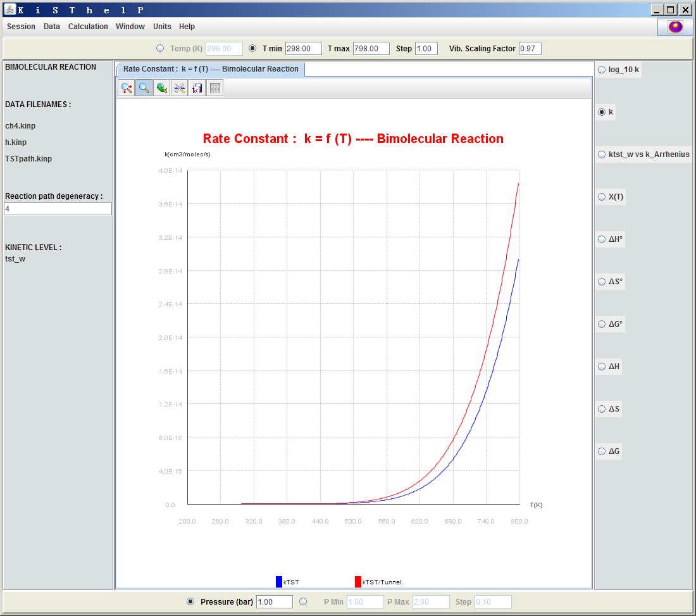The image size is (696, 616).
Task: Click the P Max input field
Action: [x=431, y=602]
